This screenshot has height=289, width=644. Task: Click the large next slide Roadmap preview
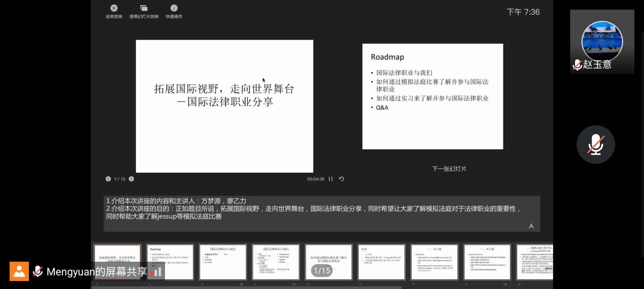click(432, 96)
